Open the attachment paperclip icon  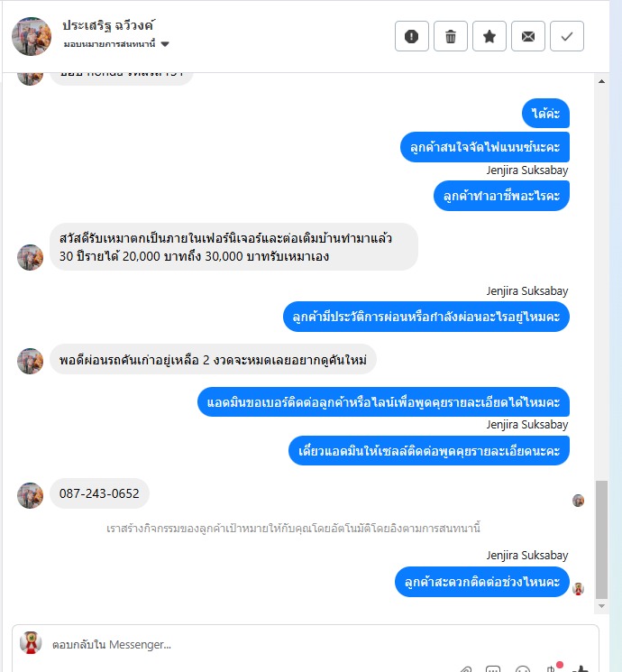[466, 669]
